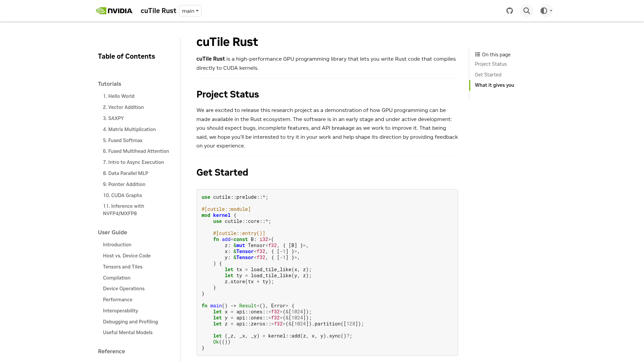Click the User Guide section heading
The image size is (644, 362).
[x=112, y=232]
